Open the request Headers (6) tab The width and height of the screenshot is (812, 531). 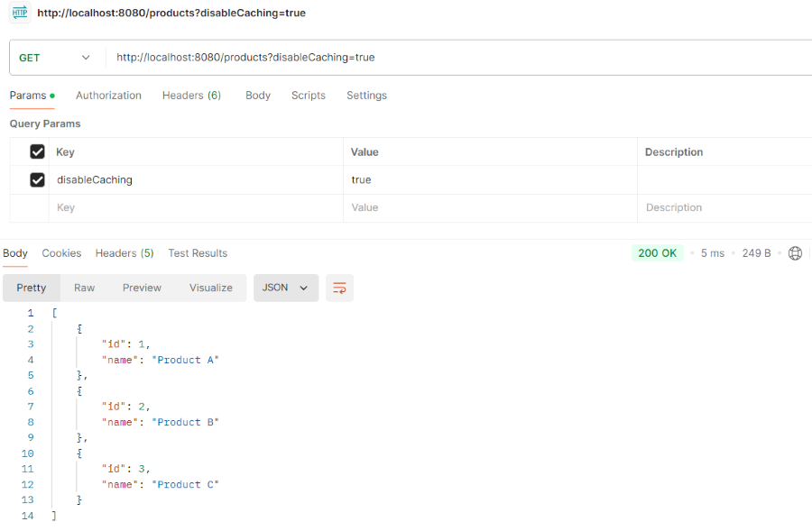[x=191, y=96]
